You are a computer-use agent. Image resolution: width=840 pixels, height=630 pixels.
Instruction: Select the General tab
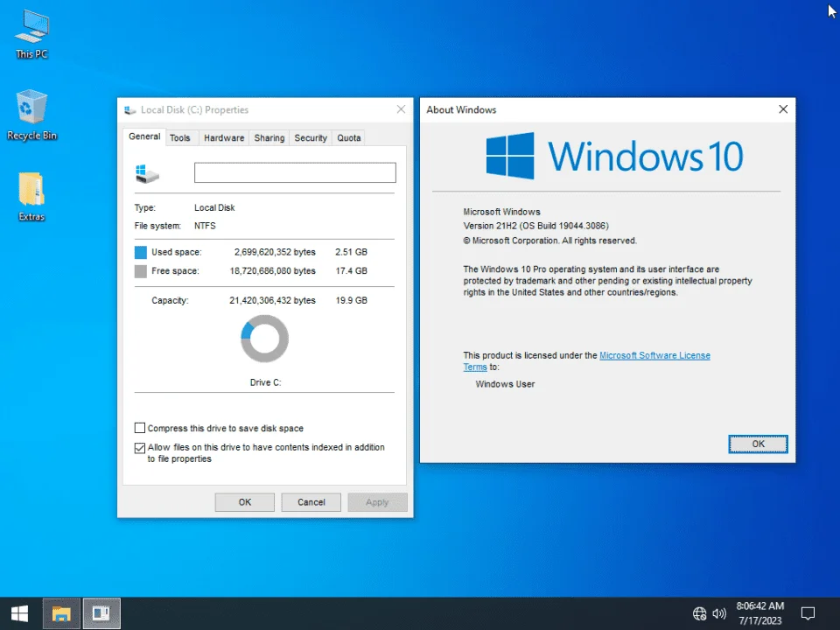click(144, 136)
